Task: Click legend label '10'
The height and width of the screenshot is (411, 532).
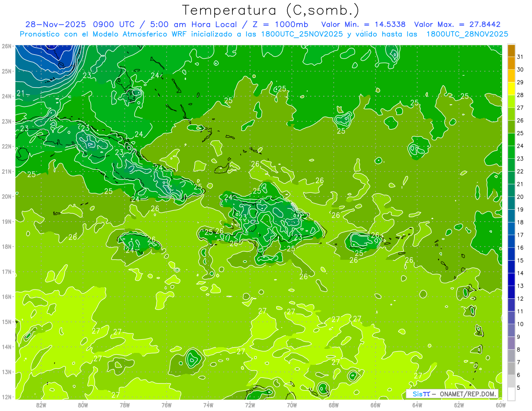Action: 520,324
